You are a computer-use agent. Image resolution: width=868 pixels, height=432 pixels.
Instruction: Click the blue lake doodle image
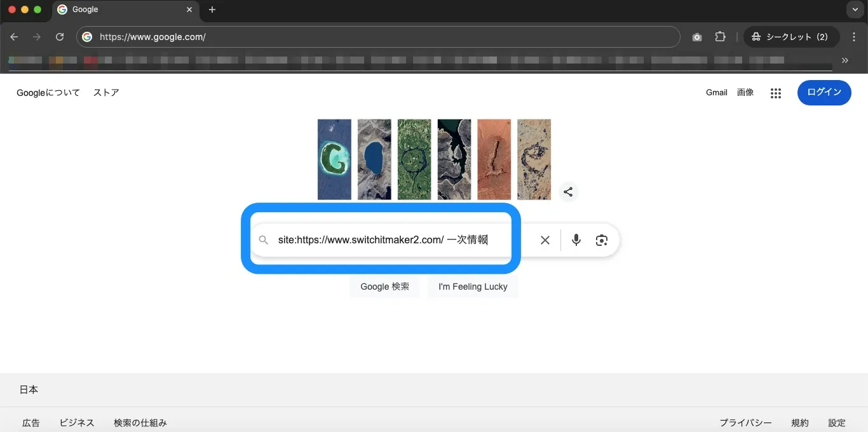click(x=374, y=159)
